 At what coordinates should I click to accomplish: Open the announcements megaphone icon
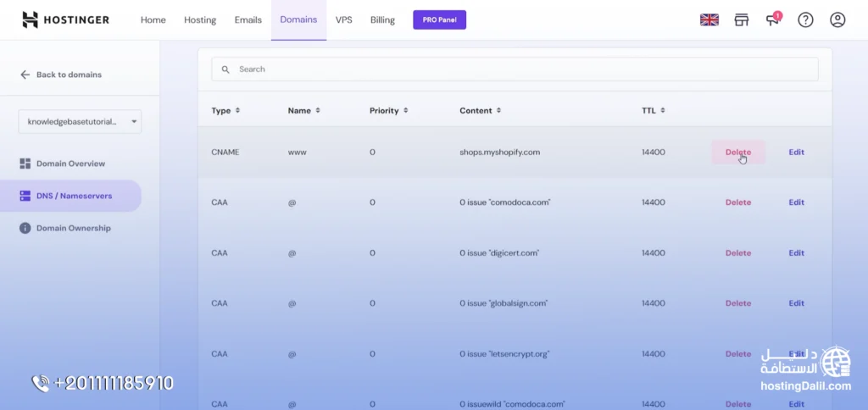(x=773, y=19)
